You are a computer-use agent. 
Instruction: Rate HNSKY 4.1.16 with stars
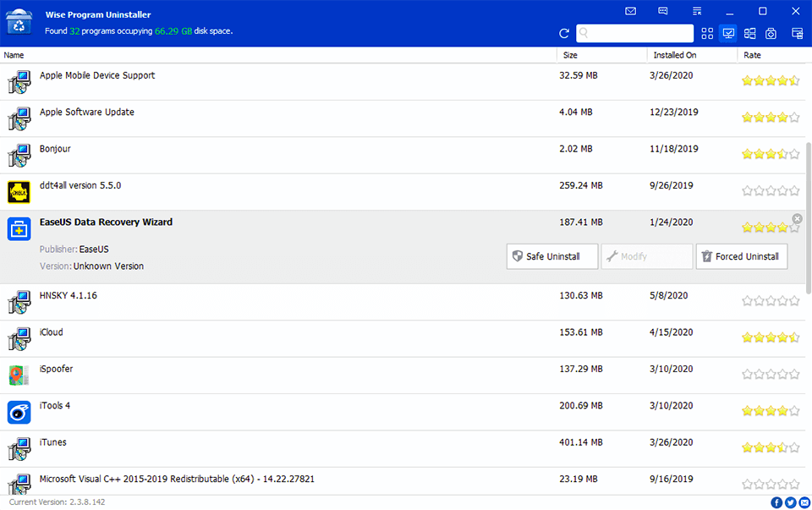pyautogui.click(x=771, y=300)
